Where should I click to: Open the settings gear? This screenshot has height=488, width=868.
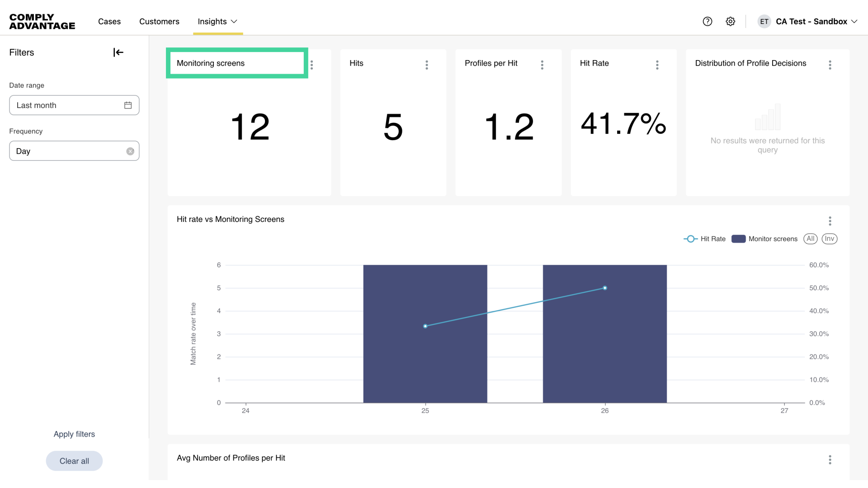731,21
